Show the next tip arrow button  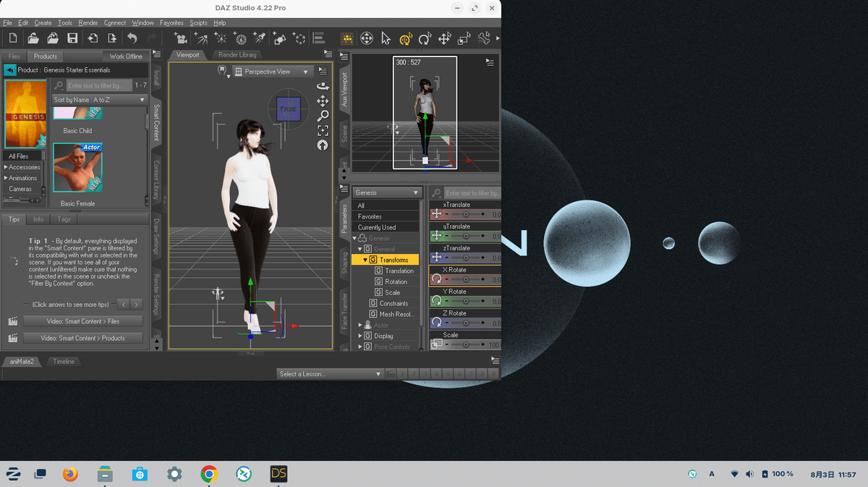136,305
